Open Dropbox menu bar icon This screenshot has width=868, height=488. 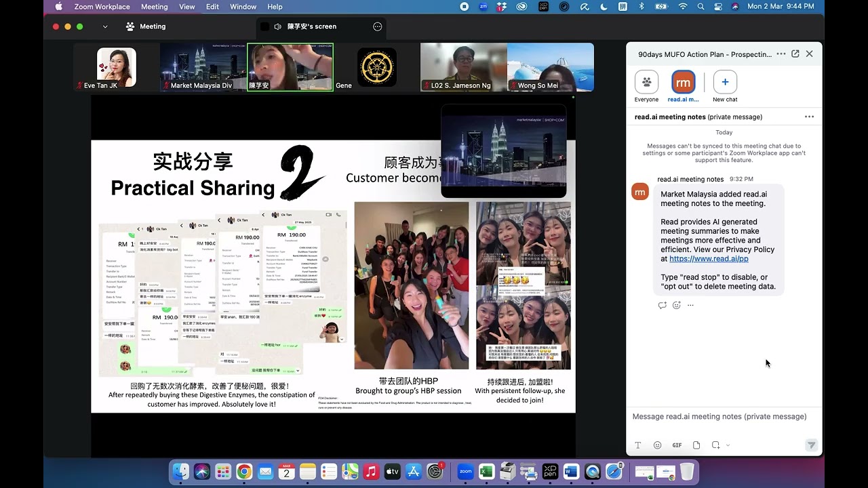[502, 7]
